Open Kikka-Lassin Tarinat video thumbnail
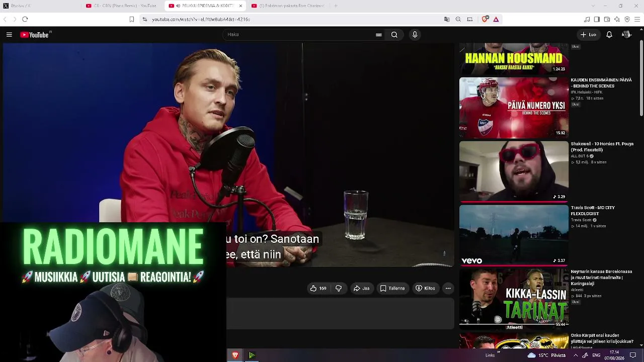The width and height of the screenshot is (644, 362). coord(514,299)
